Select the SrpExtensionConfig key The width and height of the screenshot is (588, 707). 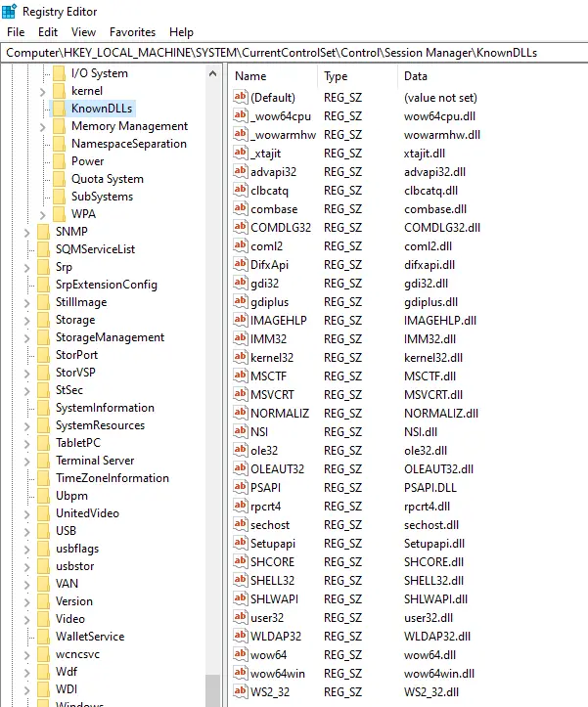(107, 285)
